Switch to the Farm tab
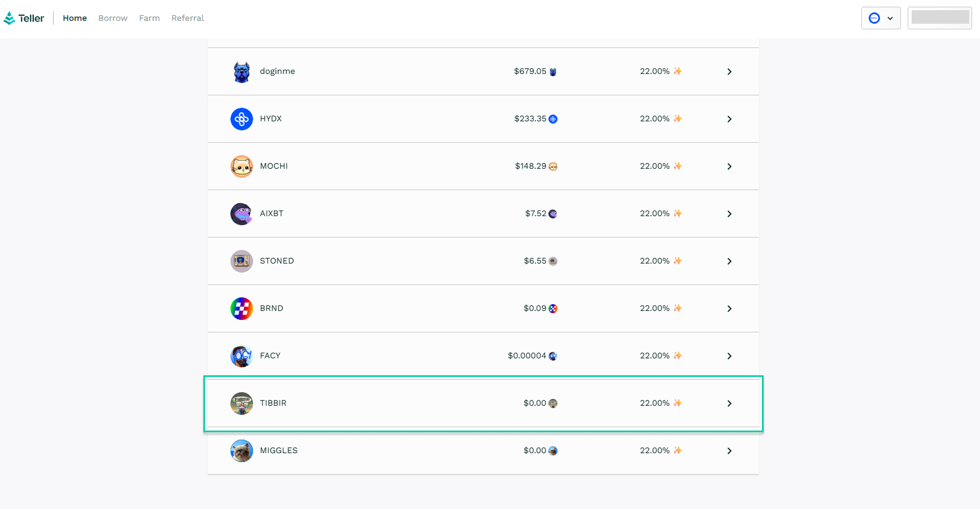Viewport: 980px width, 509px height. 149,18
